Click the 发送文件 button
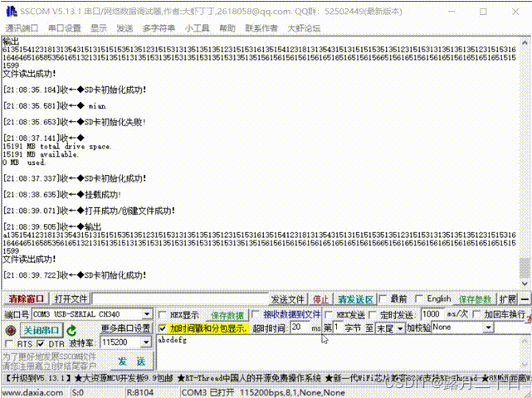This screenshot has width=532, height=398. pos(288,299)
